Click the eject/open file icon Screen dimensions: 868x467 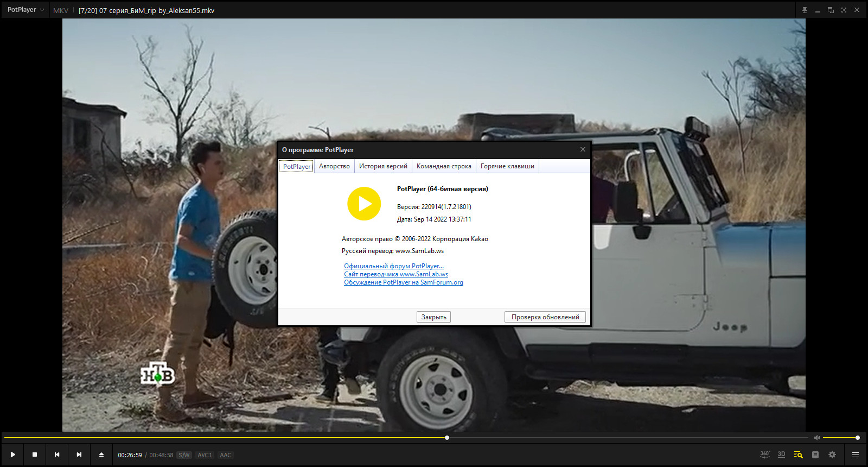pos(101,455)
